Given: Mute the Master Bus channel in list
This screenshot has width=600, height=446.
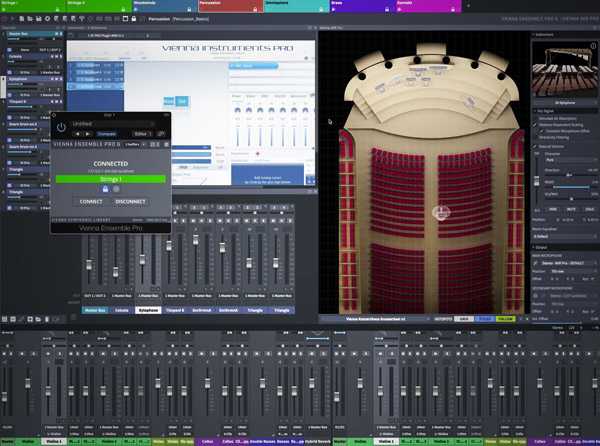Looking at the screenshot, I should (x=56, y=34).
